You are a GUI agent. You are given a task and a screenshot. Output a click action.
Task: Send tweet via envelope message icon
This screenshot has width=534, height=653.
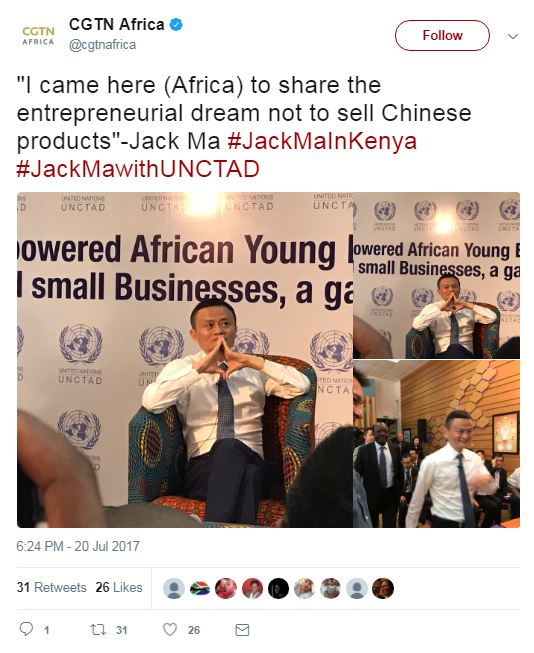[x=242, y=630]
